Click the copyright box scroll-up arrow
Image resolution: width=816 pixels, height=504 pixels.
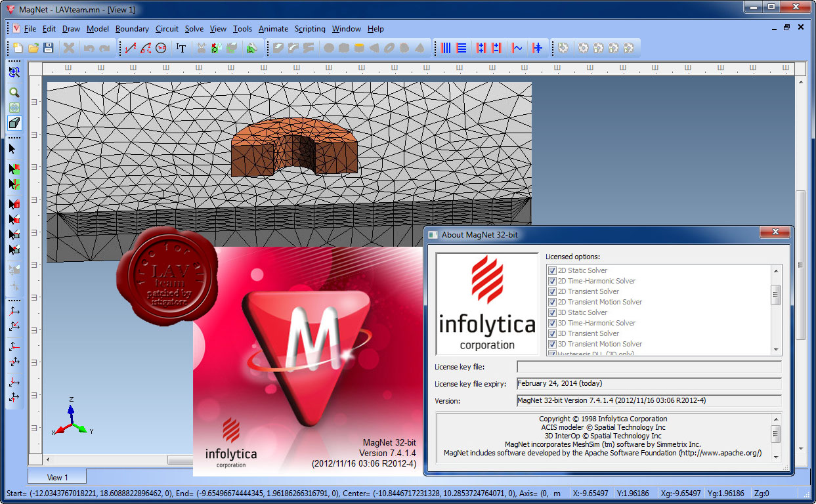(x=777, y=418)
